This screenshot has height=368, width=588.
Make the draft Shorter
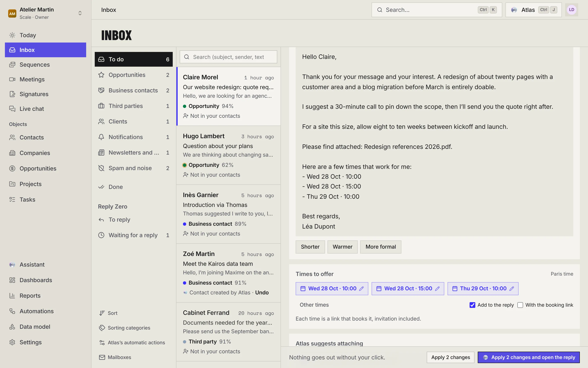[310, 247]
